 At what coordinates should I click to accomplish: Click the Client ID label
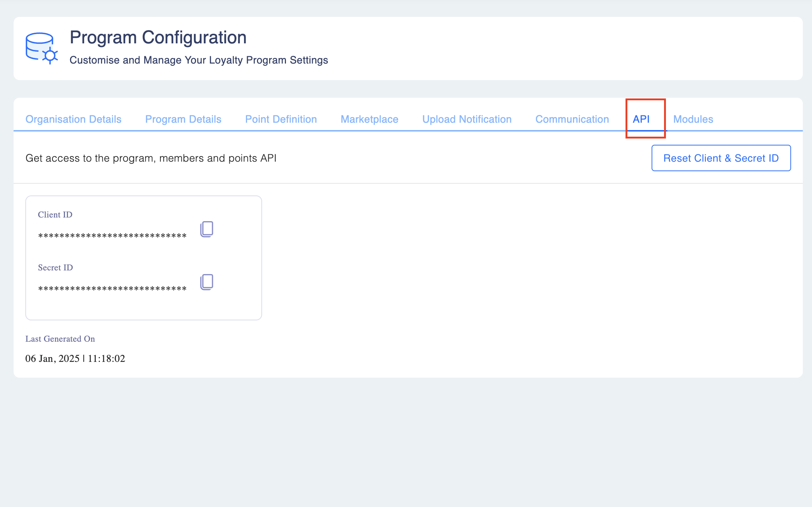(x=55, y=215)
